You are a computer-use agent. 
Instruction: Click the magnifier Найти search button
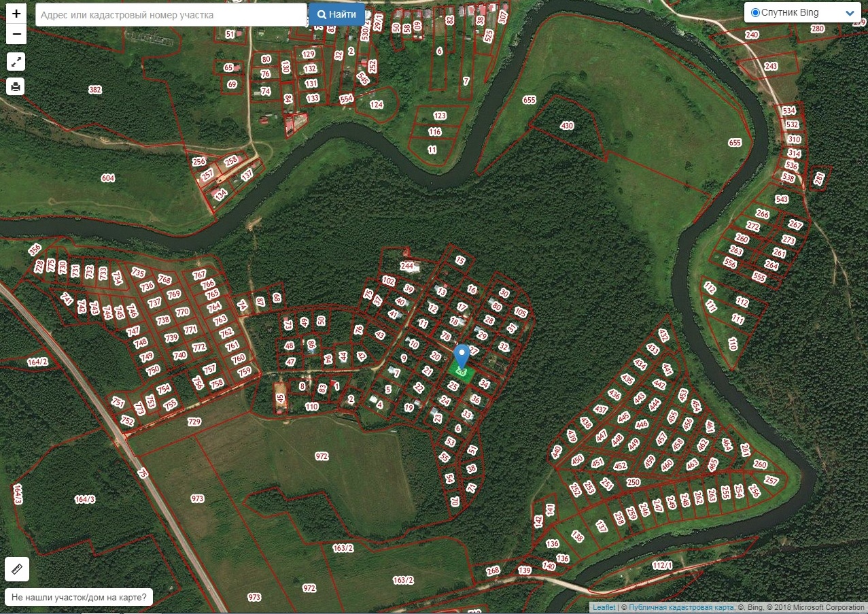pyautogui.click(x=336, y=14)
